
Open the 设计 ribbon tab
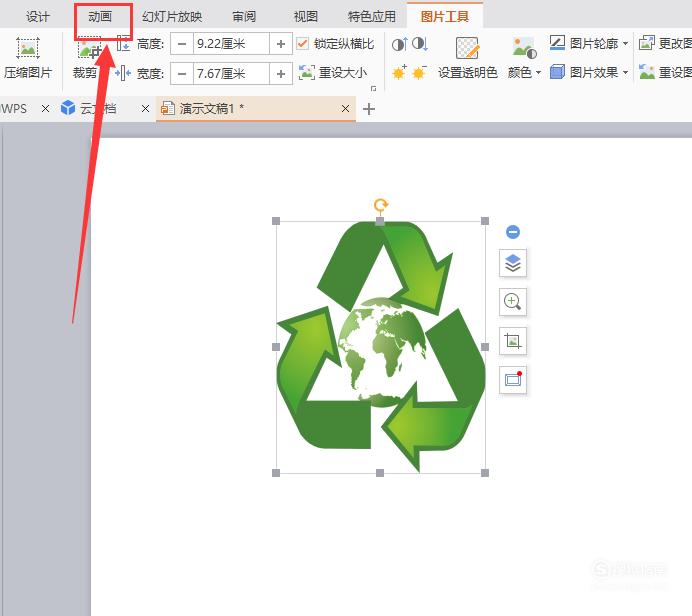click(38, 17)
